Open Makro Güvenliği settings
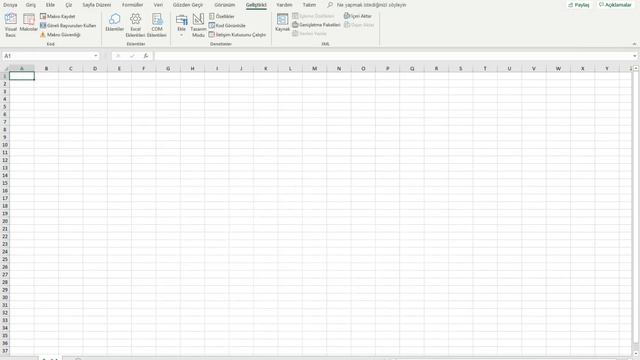The width and height of the screenshot is (640, 360). coord(60,35)
